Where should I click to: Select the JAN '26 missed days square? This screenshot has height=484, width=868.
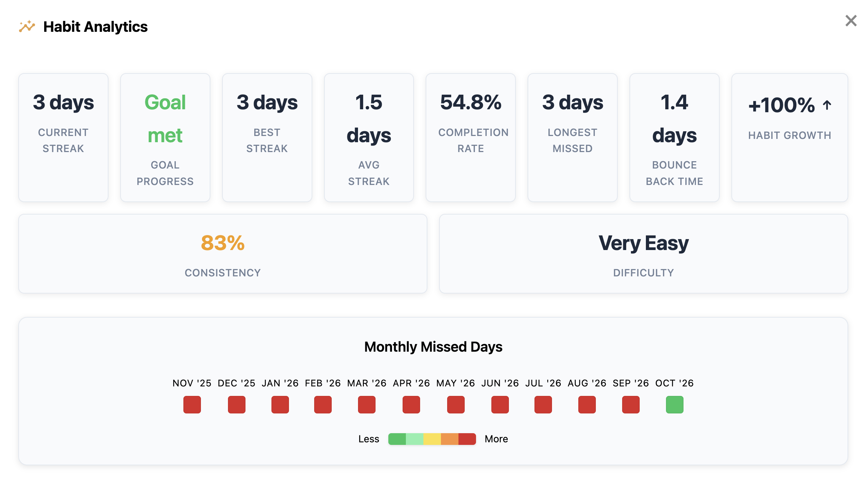tap(280, 405)
